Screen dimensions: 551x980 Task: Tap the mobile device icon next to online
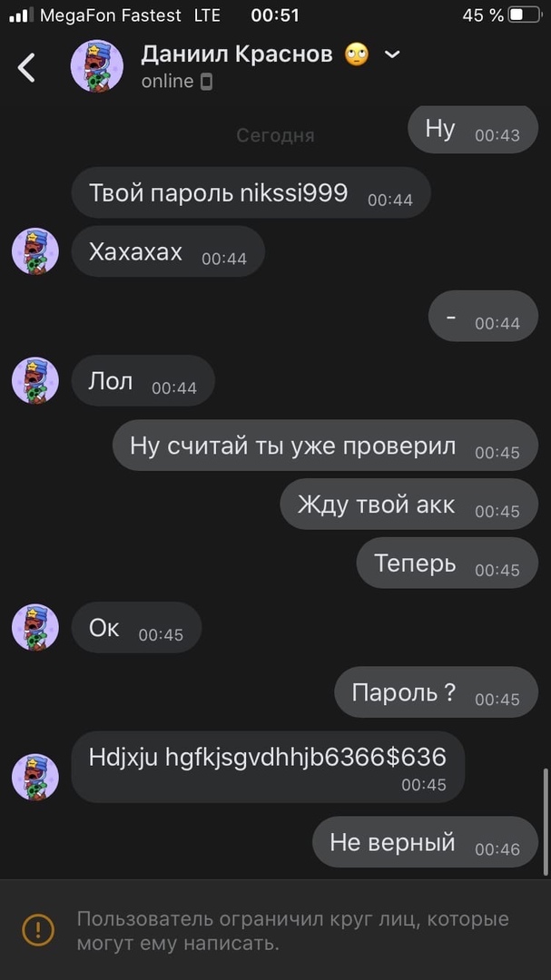(206, 82)
